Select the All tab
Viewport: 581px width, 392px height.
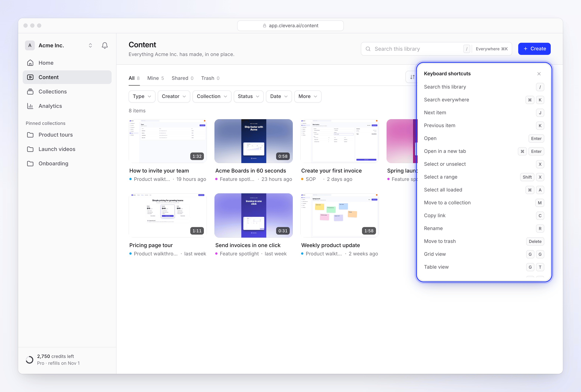click(x=134, y=78)
